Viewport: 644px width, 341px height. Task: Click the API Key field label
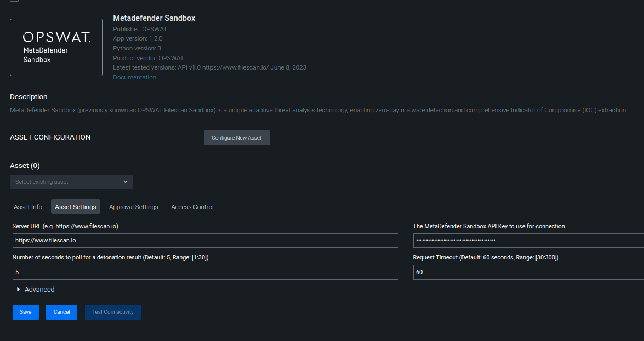[489, 226]
